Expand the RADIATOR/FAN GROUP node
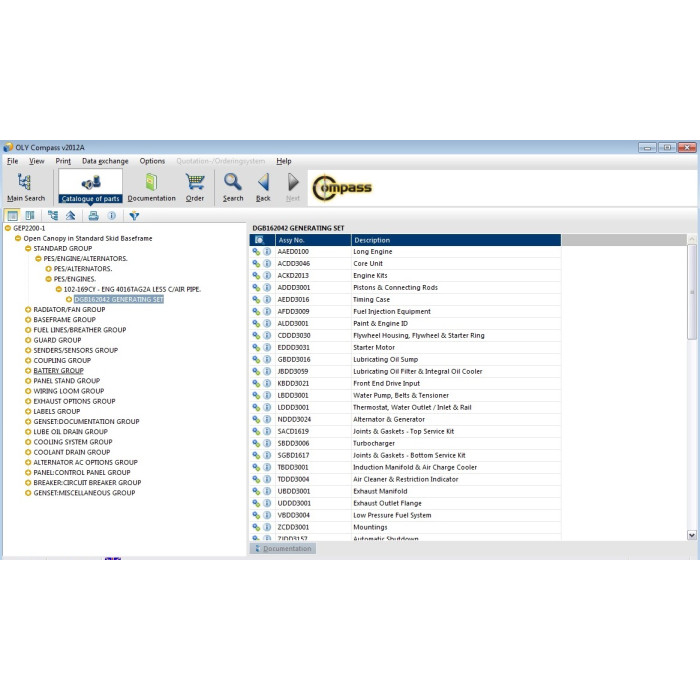This screenshot has height=700, width=700. click(28, 310)
